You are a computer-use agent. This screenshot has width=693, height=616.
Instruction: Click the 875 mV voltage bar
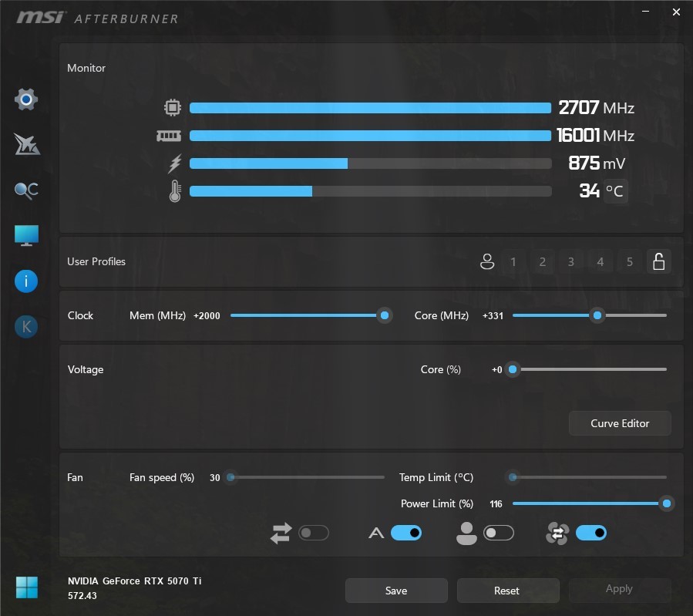[x=370, y=163]
